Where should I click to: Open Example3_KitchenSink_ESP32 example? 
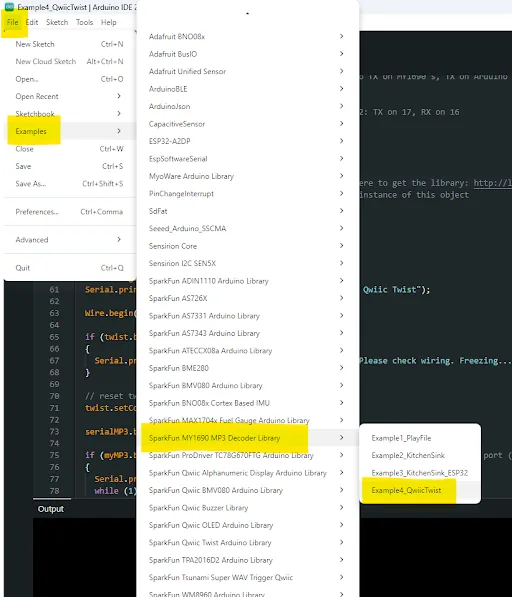click(x=420, y=473)
